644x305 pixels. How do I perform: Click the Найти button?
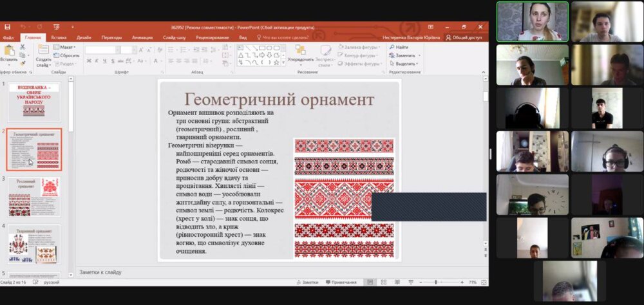point(399,47)
